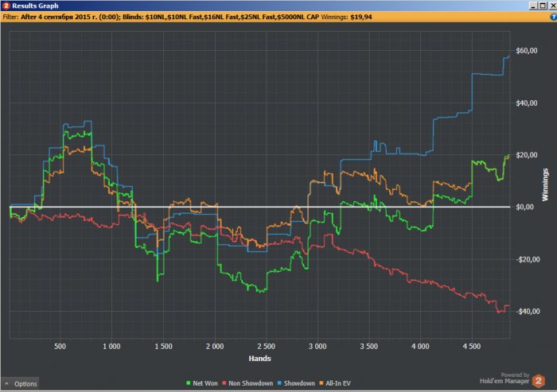Toggle the All-In EV series label
Image resolution: width=557 pixels, height=392 pixels.
[339, 382]
